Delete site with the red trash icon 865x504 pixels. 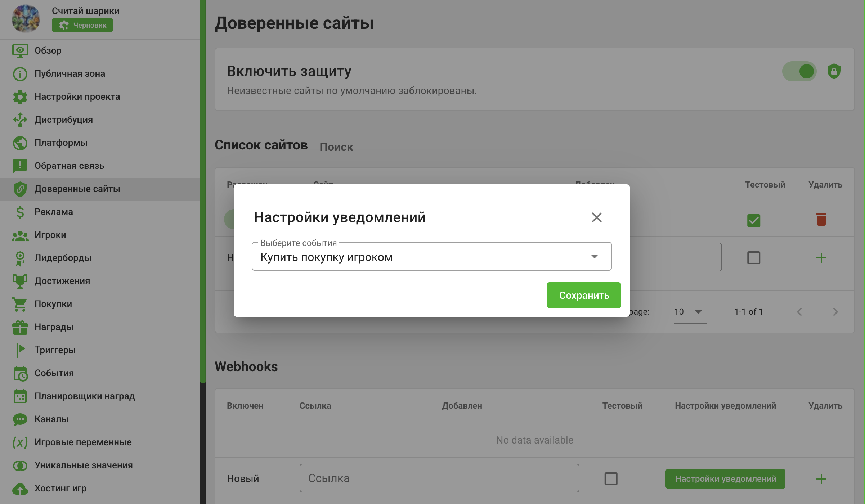[821, 219]
